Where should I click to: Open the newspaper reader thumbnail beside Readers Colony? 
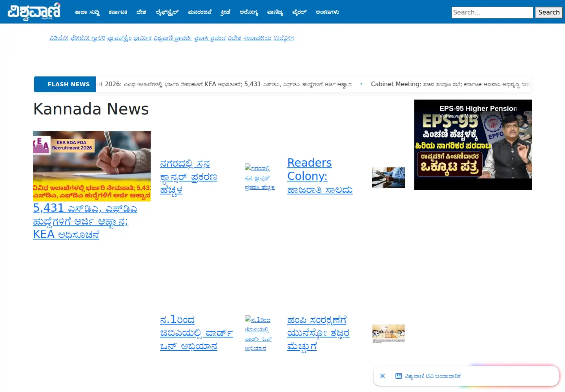click(x=388, y=178)
